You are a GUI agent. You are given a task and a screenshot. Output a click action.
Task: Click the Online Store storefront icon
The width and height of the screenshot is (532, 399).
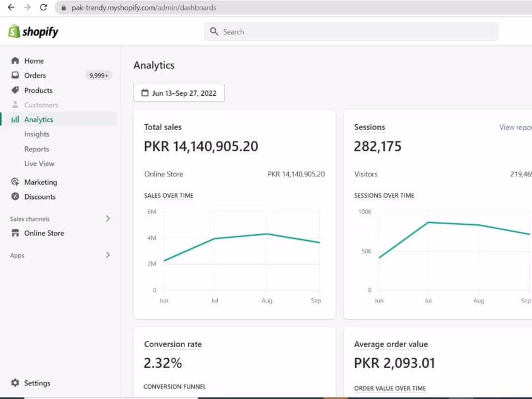click(15, 233)
